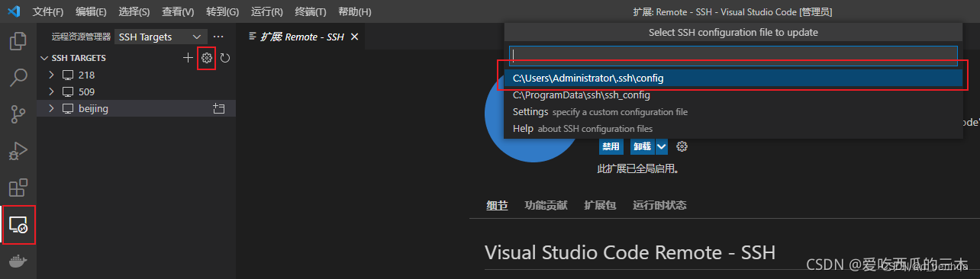Focus the SSH configuration file search box
Viewport: 980px width, 279px height.
733,56
